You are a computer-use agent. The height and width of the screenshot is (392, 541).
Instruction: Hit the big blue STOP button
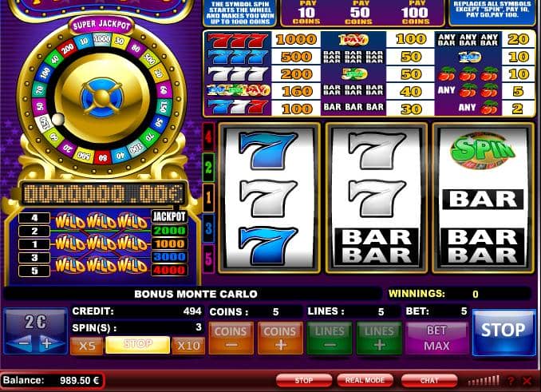coord(503,332)
